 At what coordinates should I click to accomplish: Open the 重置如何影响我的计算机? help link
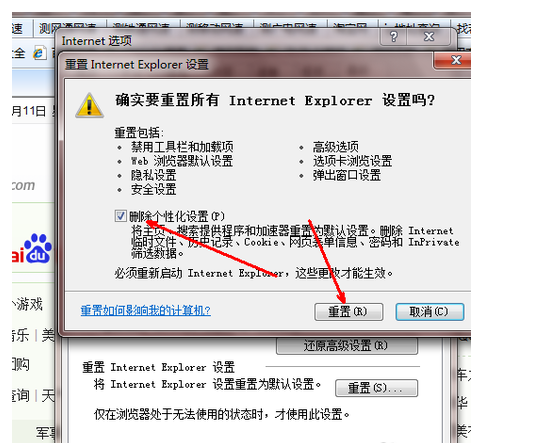(145, 311)
